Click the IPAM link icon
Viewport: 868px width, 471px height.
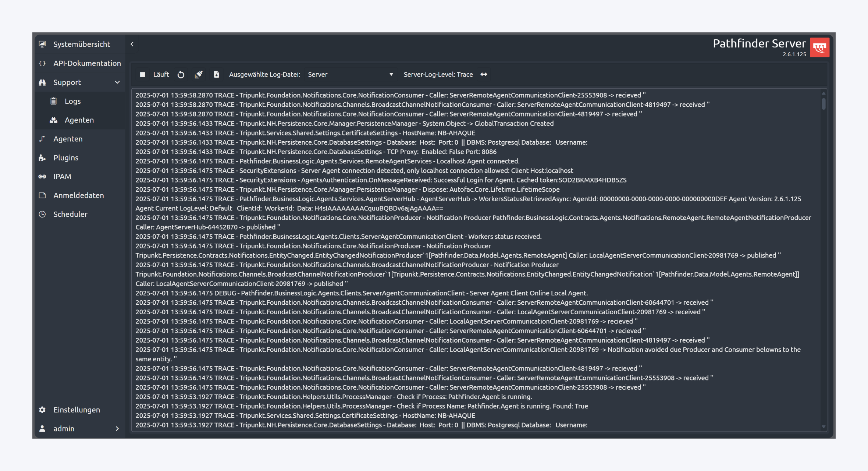tap(42, 177)
